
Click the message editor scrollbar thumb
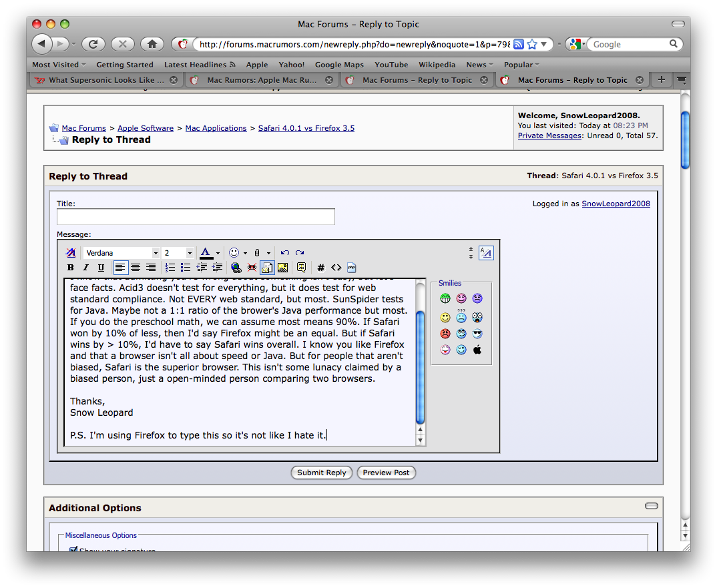coord(420,367)
